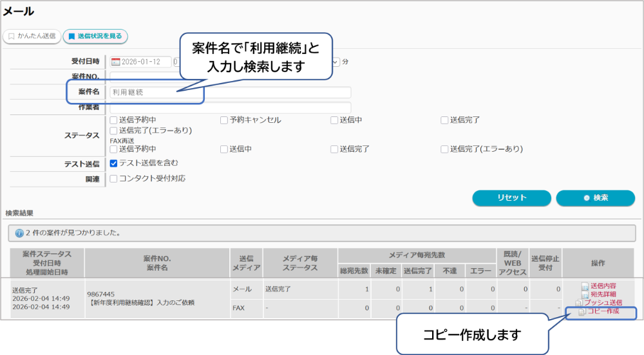Screen dimensions: 644x355
Task: Click the コピー作成 page icon
Action: click(582, 311)
